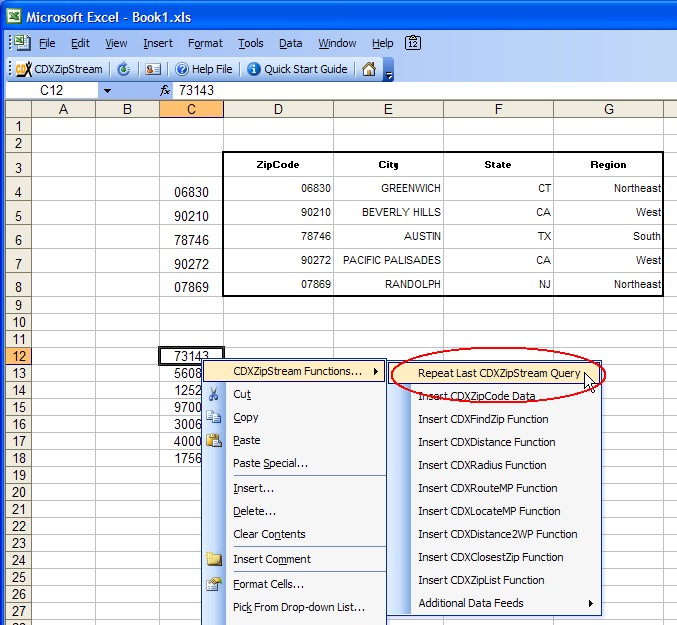Select Pick From Drop-down List

(x=294, y=607)
